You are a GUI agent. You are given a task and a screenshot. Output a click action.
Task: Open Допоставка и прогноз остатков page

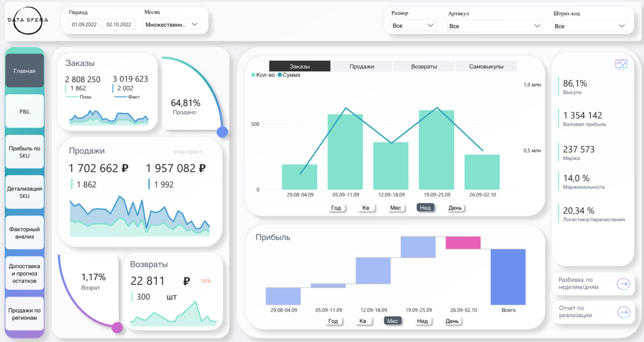click(x=25, y=273)
